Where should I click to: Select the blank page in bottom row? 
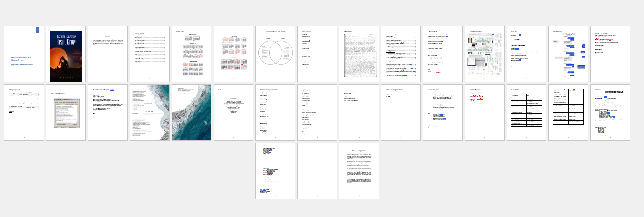click(x=317, y=171)
